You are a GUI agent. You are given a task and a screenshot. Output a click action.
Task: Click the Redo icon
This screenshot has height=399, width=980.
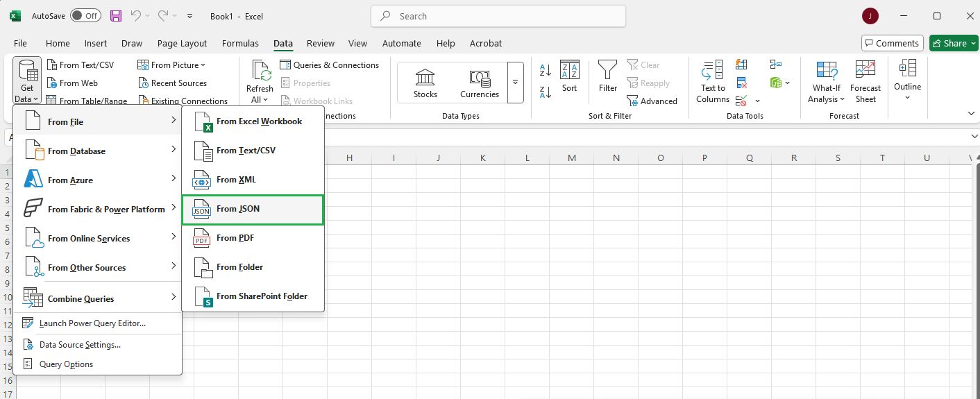coord(163,16)
